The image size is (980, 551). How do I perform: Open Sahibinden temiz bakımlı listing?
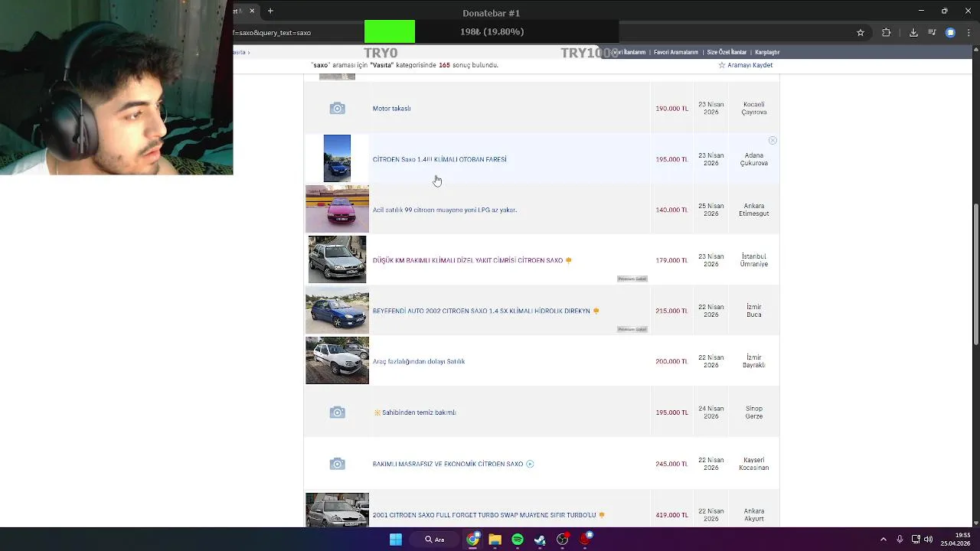pos(419,412)
